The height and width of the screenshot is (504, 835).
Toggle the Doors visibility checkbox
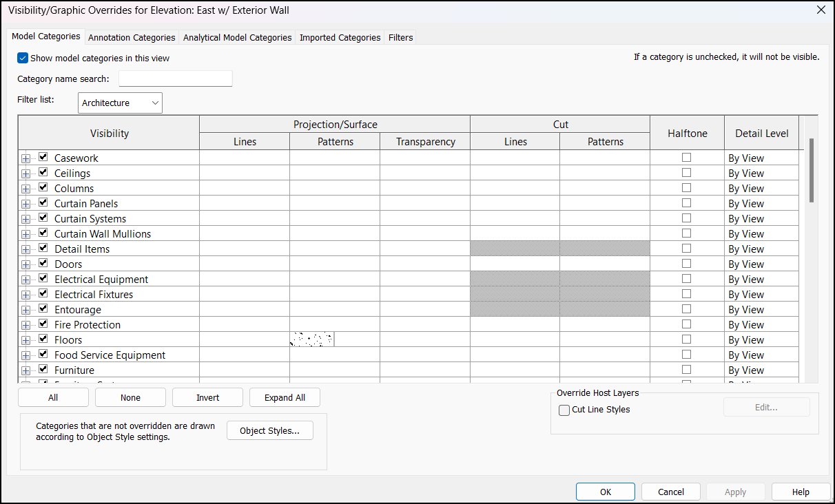pyautogui.click(x=43, y=264)
